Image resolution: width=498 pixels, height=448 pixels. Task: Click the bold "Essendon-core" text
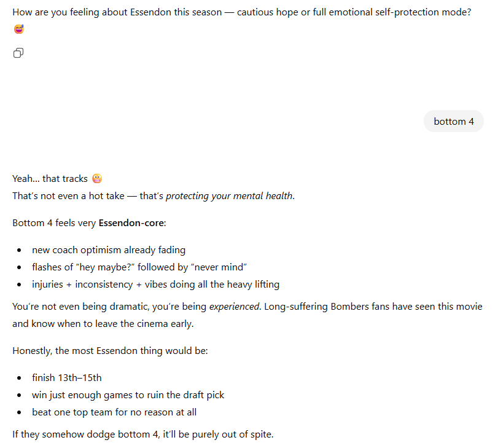tap(131, 222)
